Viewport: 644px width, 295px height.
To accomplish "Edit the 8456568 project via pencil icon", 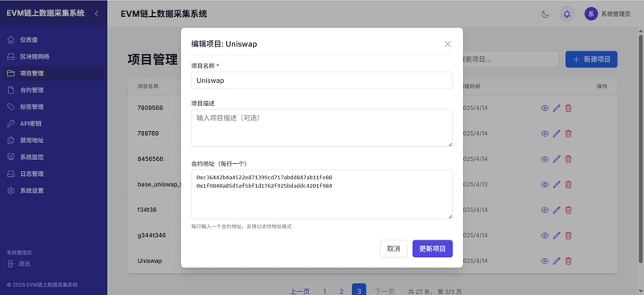I will 556,159.
